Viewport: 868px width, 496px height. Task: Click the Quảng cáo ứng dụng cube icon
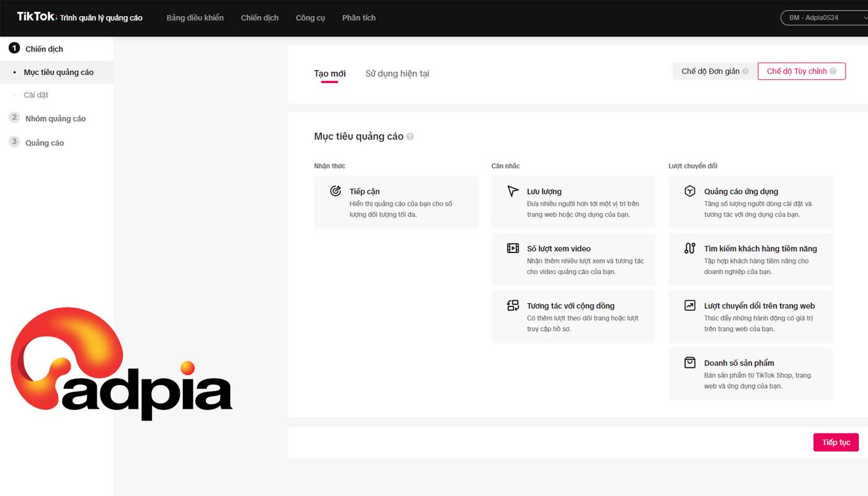pyautogui.click(x=690, y=191)
